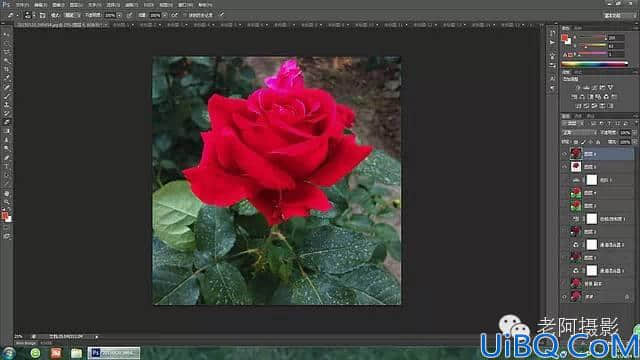Open the Filter menu
This screenshot has width=640, height=360.
click(131, 5)
